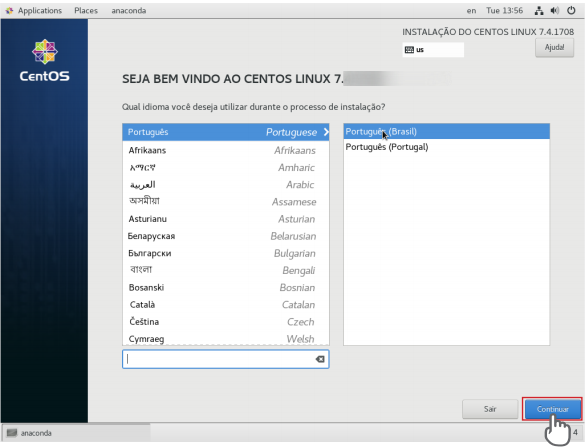This screenshot has width=588, height=448.
Task: Select Afrikaans language
Action: [226, 150]
